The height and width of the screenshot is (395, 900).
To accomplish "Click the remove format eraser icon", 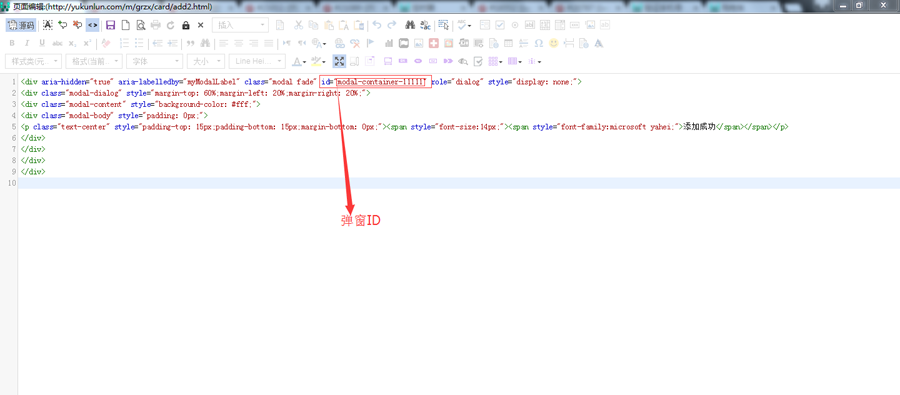I will point(106,43).
